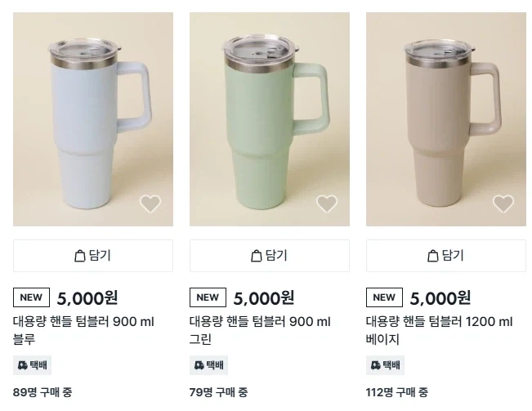The height and width of the screenshot is (411, 532).
Task: Toggle wishlist heart on beige tumbler
Action: point(503,203)
